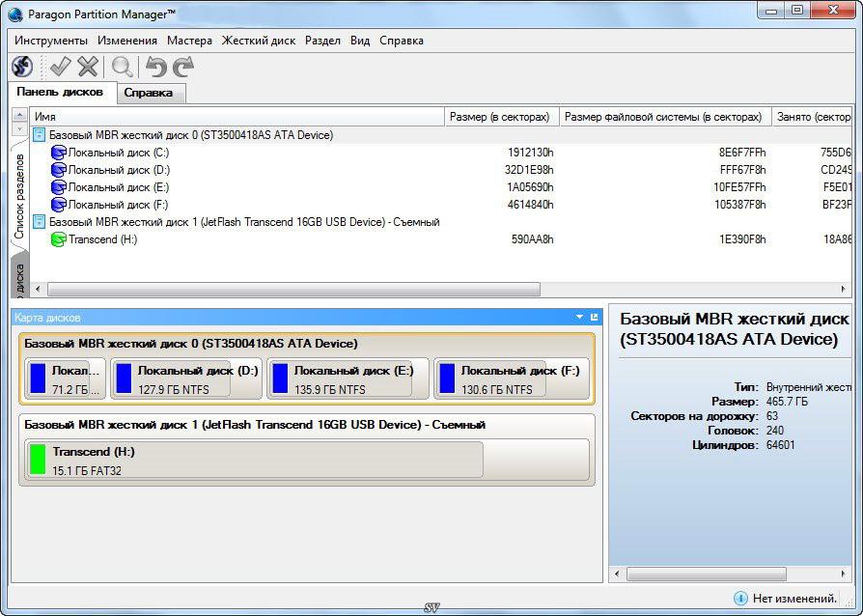Select hard disk 1 JetFlash icon in list
Screen dimensions: 863x616
pos(39,222)
